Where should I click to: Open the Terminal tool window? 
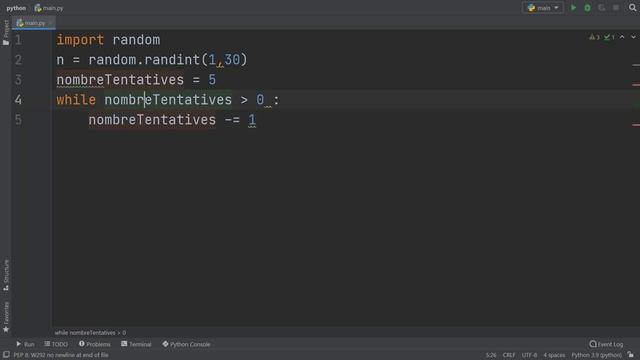tap(136, 344)
